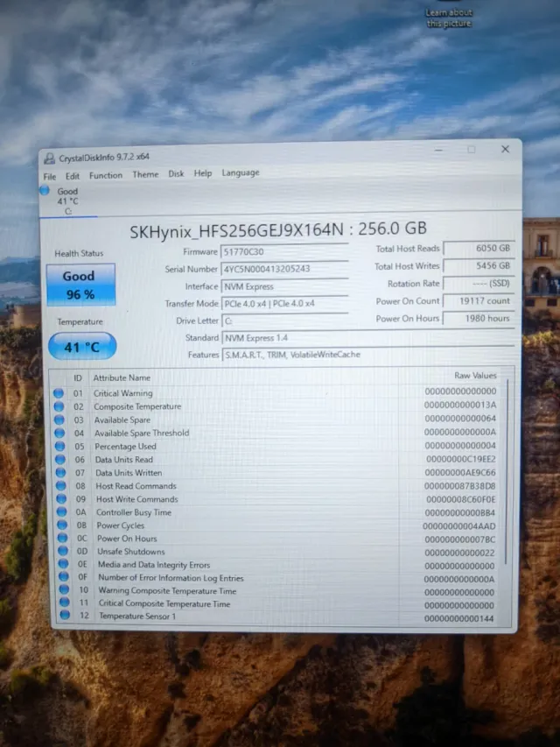560x747 pixels.
Task: Minimize the CrystalDiskInfo window
Action: 438,150
